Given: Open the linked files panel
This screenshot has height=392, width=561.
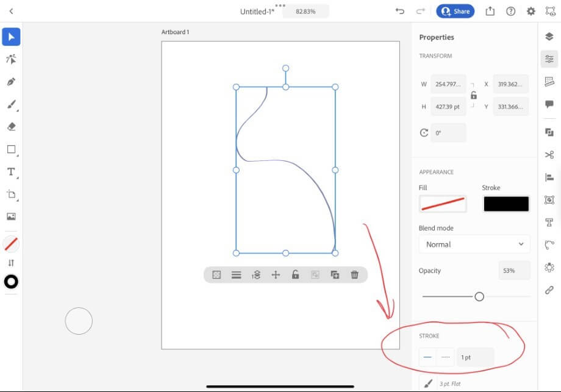Looking at the screenshot, I should click(549, 290).
